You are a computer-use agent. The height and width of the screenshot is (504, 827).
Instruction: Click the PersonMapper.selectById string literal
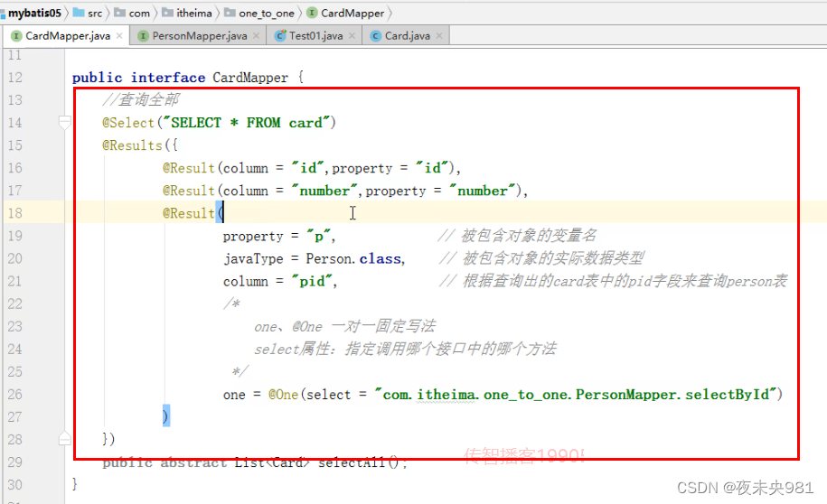pos(576,395)
